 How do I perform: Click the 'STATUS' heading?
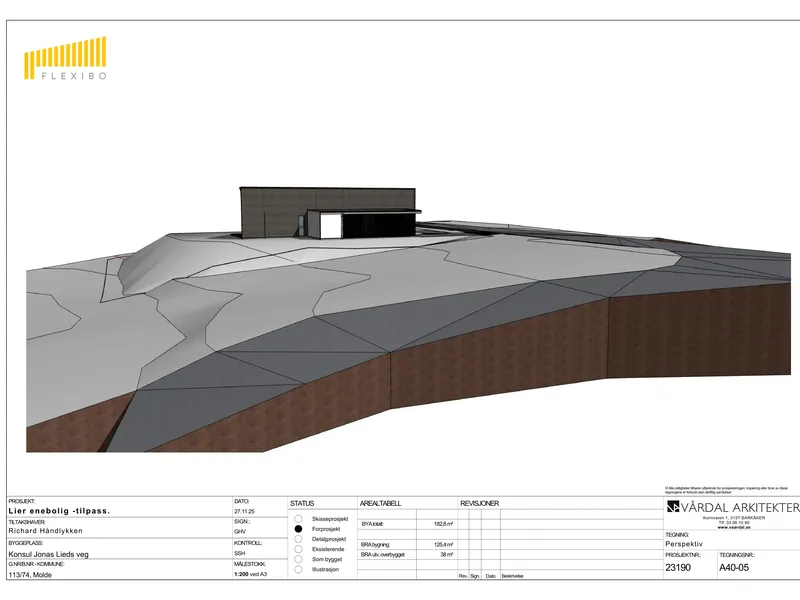click(x=302, y=504)
